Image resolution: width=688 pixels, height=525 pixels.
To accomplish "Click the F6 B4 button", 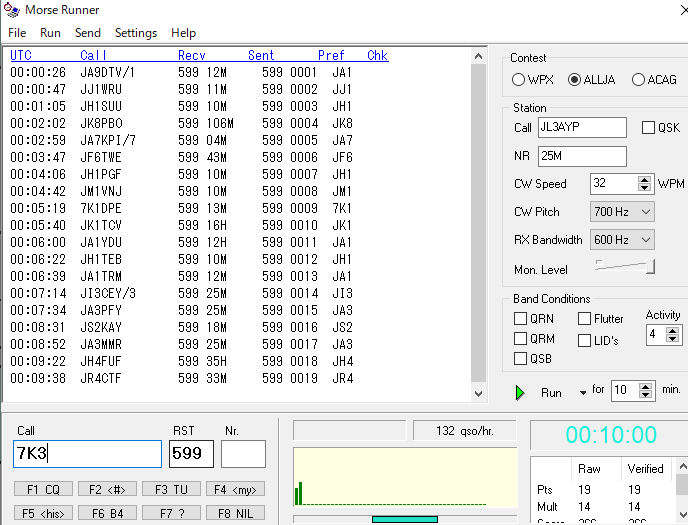I will click(x=107, y=513).
